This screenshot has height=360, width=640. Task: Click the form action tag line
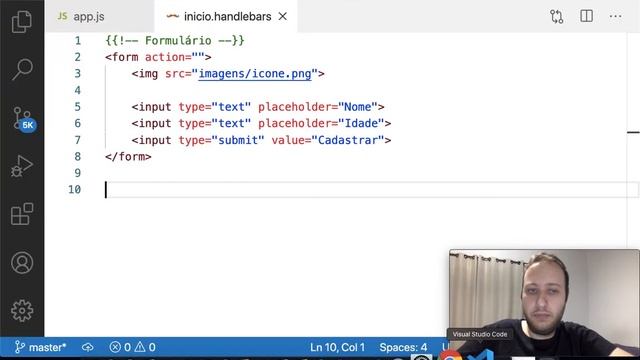158,57
